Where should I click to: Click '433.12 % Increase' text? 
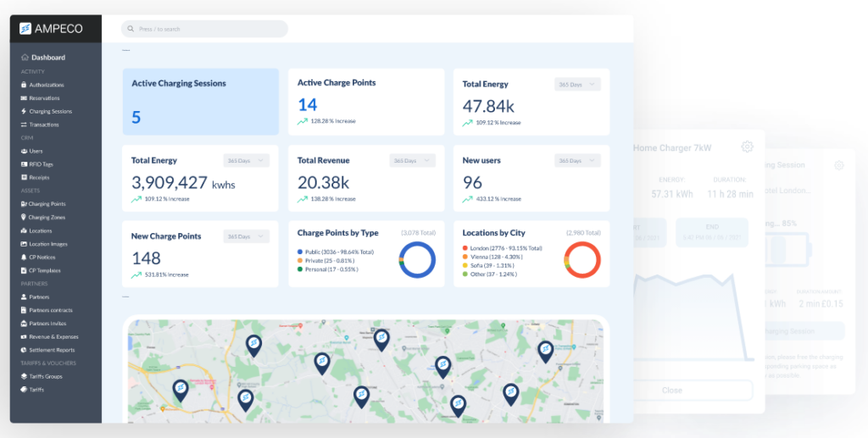pos(498,199)
